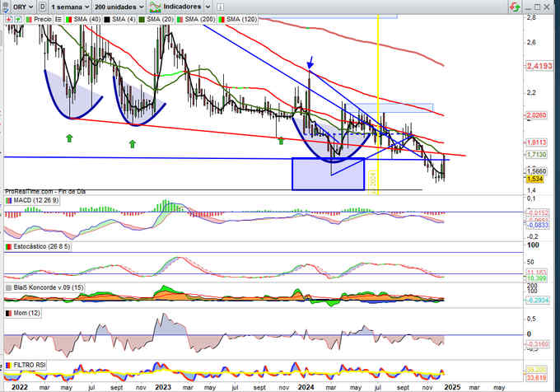This screenshot has height=392, width=560.
Task: Click the -0,0833 MACD value label
Action: (x=538, y=226)
